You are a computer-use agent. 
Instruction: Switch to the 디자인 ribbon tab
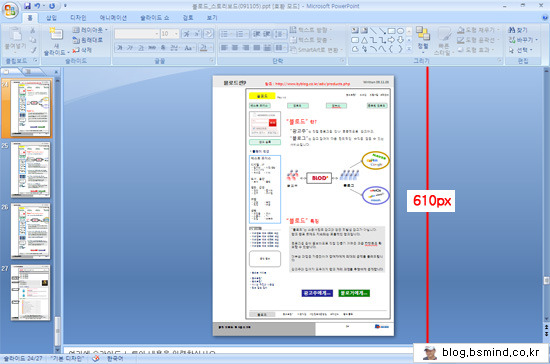coord(78,17)
